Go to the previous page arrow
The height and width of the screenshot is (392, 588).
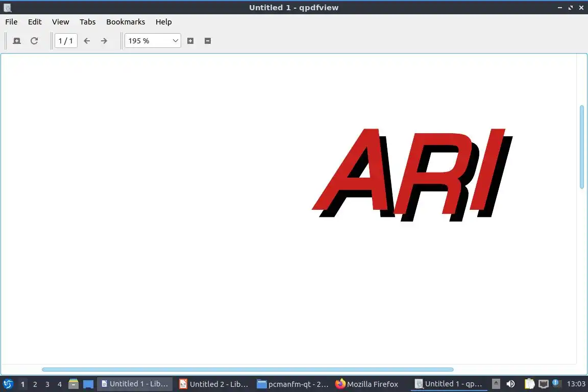87,41
